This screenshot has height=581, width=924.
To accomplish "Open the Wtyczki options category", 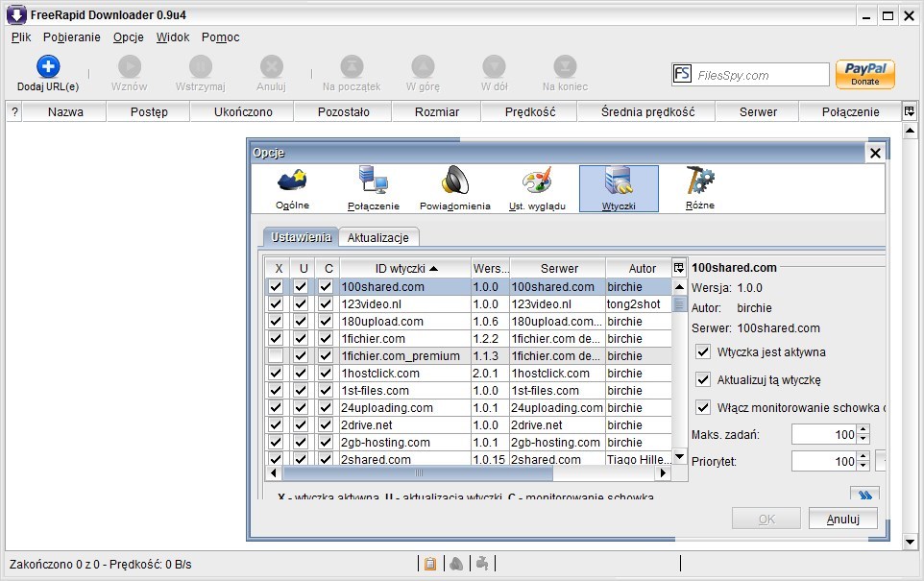I will click(x=619, y=188).
